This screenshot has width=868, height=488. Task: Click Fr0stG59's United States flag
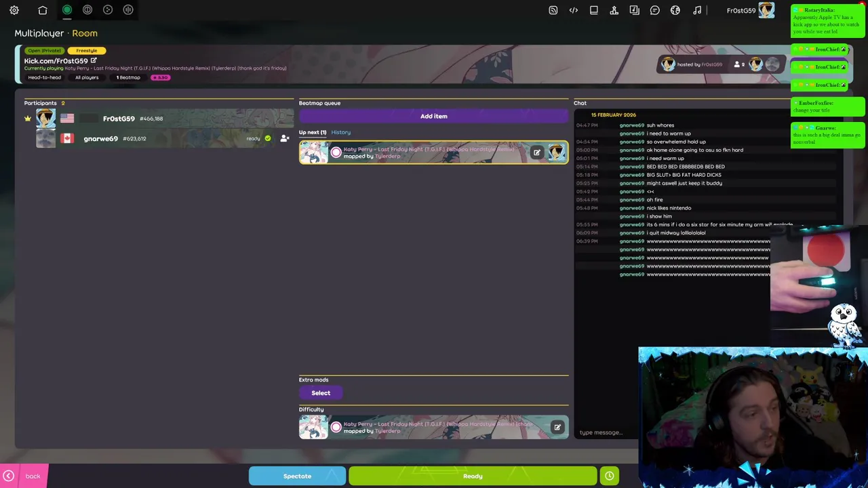pos(67,119)
